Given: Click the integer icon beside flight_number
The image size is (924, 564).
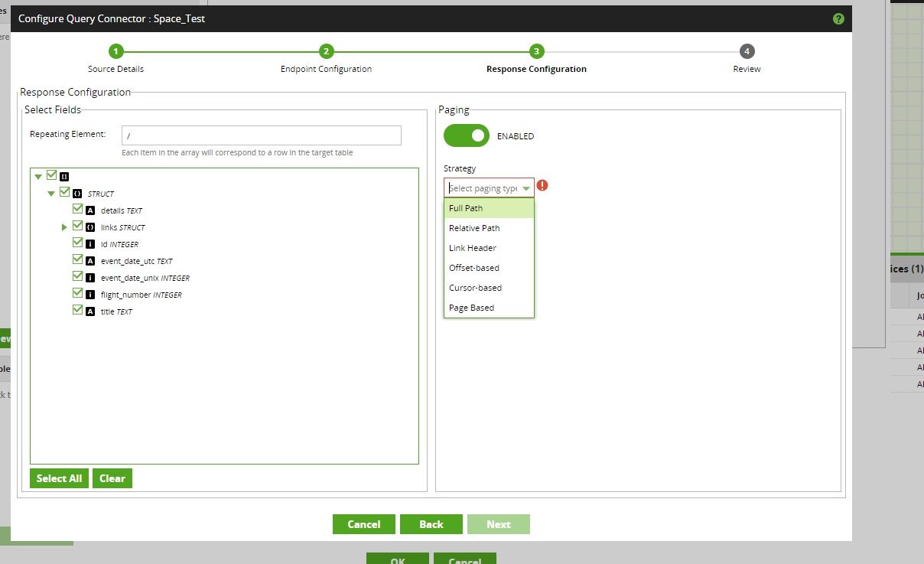Looking at the screenshot, I should (x=90, y=294).
